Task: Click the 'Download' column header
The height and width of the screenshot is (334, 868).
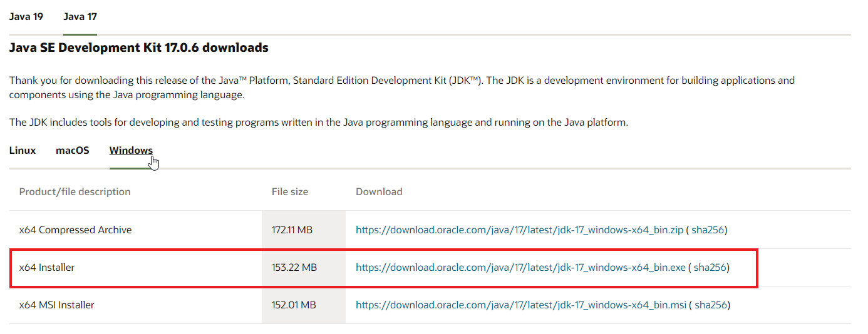Action: tap(379, 191)
